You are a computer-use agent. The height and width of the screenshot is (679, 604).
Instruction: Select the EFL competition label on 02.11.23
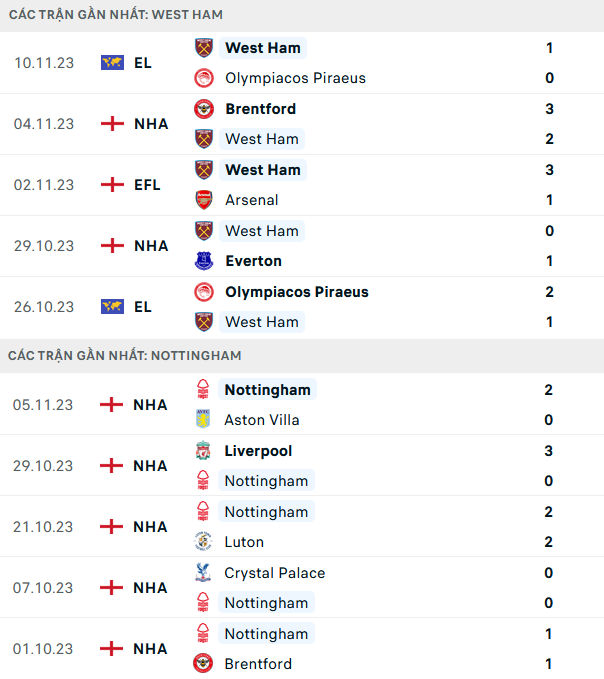[146, 185]
